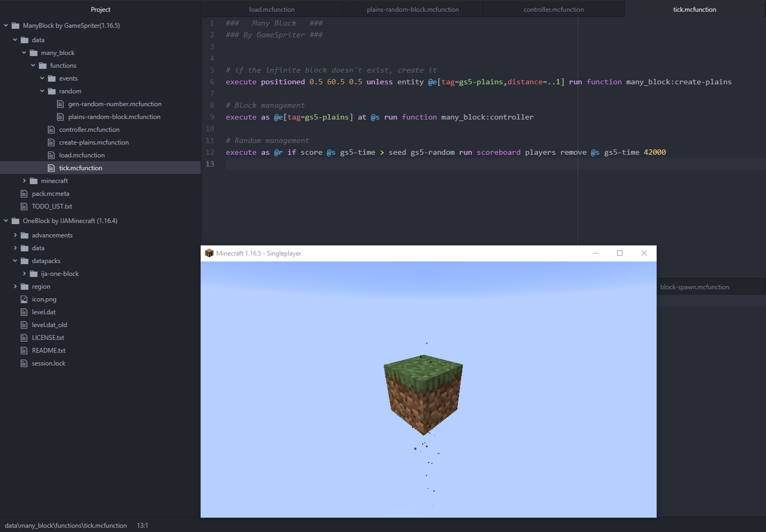The height and width of the screenshot is (532, 766).
Task: Open TODO_LIST.txt in the project tree
Action: pos(52,207)
